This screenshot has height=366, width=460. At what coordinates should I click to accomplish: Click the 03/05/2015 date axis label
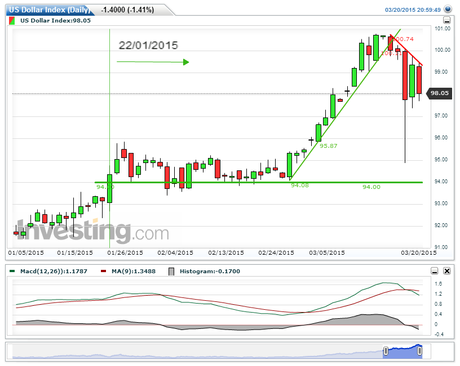[327, 253]
